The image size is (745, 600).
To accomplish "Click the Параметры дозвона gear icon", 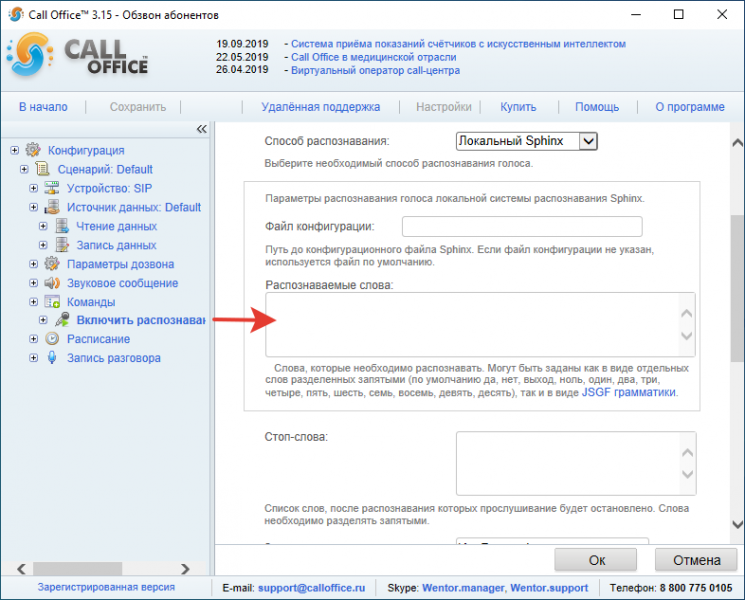I will pyautogui.click(x=52, y=264).
